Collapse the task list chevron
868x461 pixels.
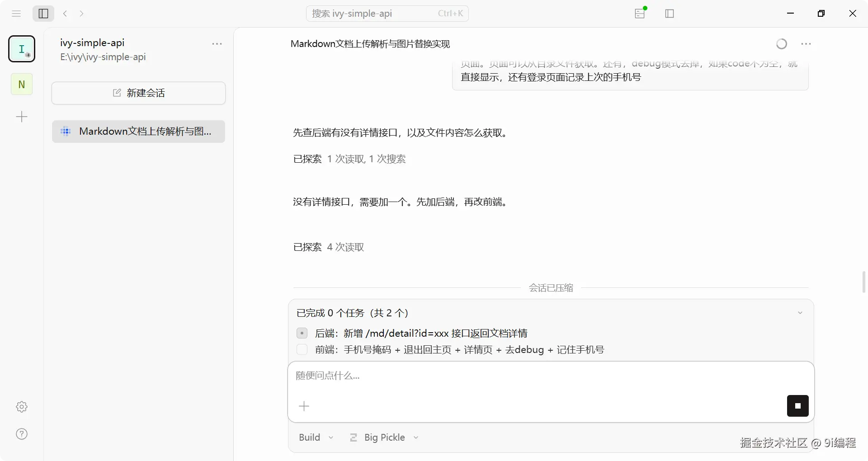tap(800, 313)
